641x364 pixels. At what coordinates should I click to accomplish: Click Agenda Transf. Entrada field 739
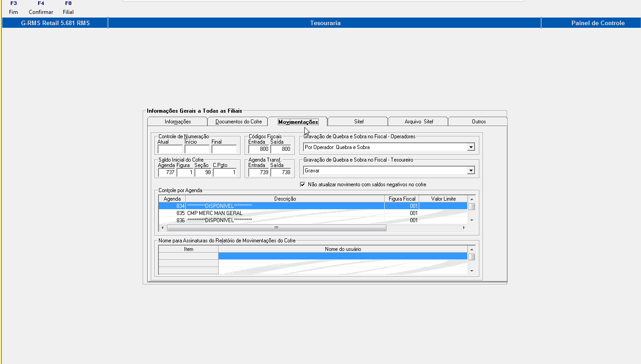pyautogui.click(x=259, y=172)
